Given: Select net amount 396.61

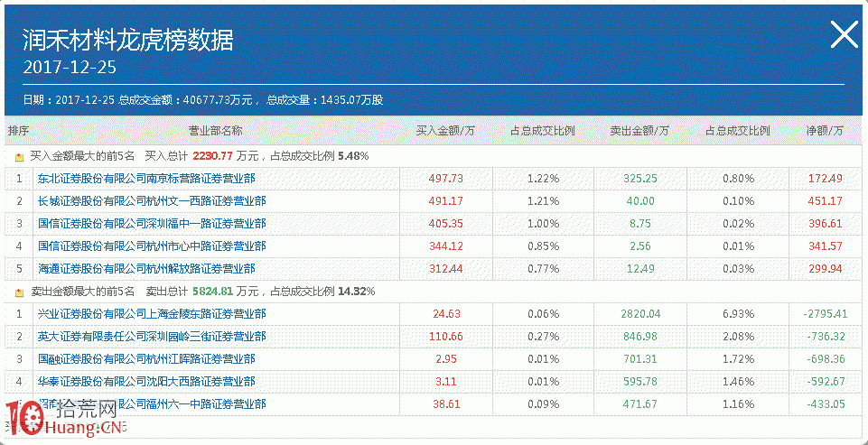Looking at the screenshot, I should point(825,224).
